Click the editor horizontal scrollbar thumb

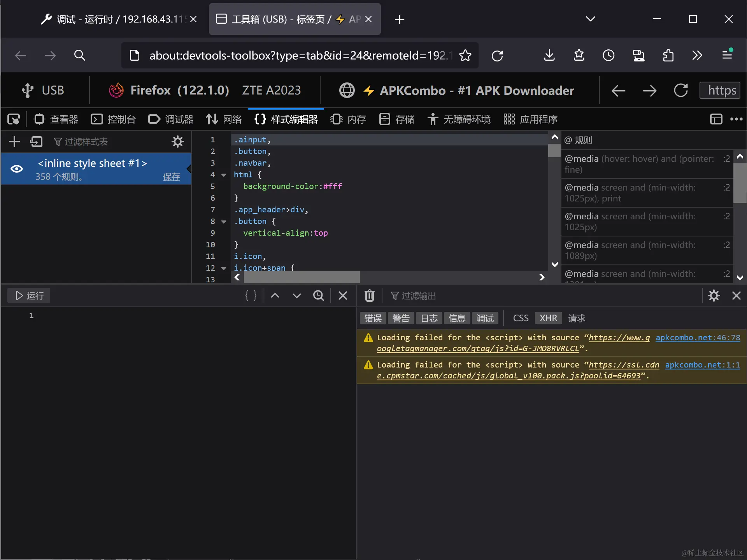(x=302, y=277)
